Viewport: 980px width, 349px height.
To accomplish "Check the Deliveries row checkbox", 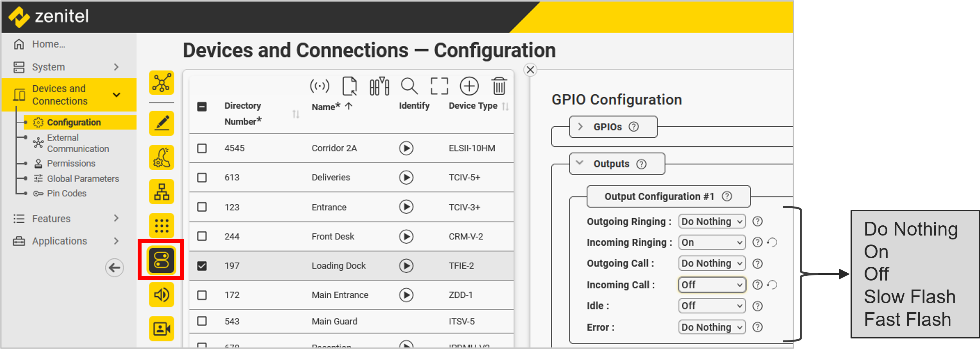I will [x=202, y=178].
